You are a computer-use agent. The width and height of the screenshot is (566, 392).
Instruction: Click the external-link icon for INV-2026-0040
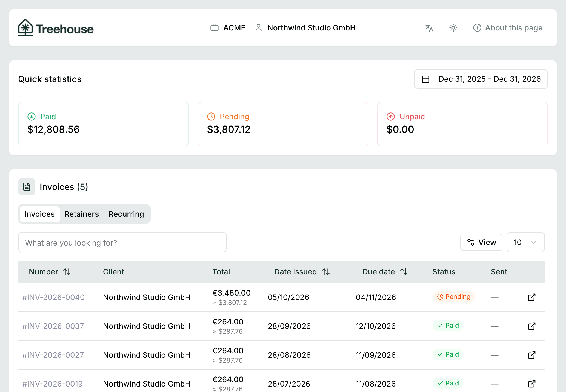[x=532, y=297]
